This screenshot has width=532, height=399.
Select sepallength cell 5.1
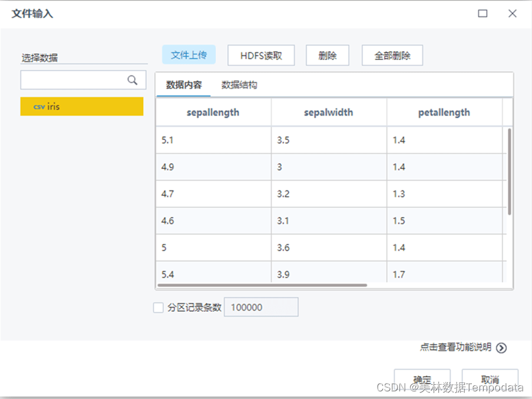tap(213, 140)
